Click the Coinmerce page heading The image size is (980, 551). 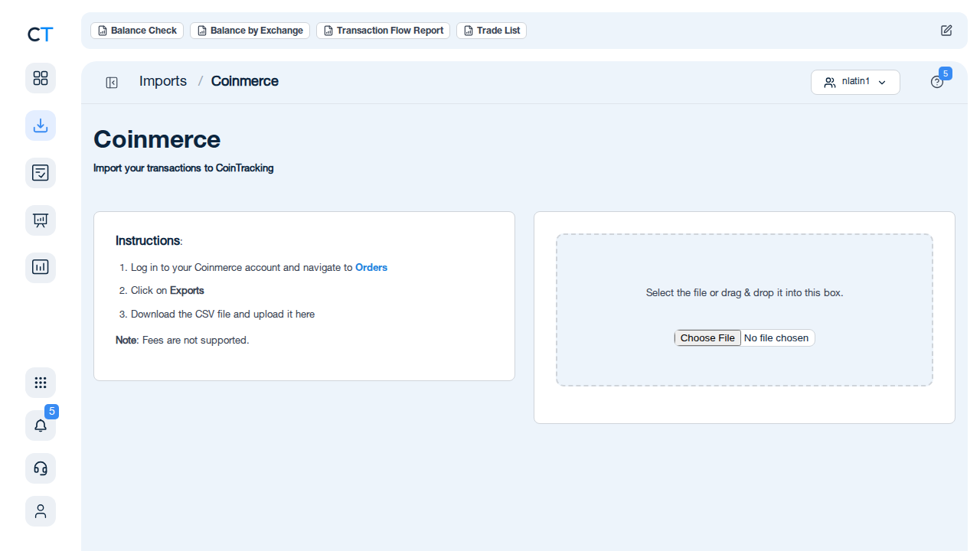[x=157, y=139]
